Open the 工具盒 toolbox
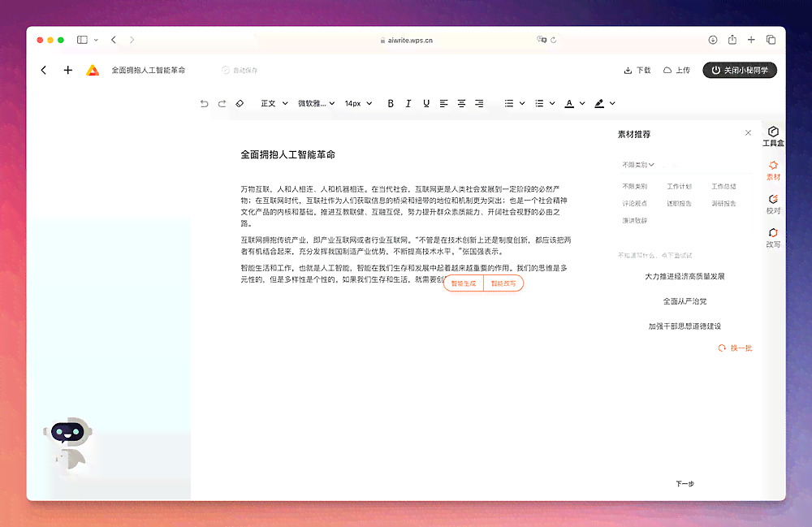 tap(773, 136)
